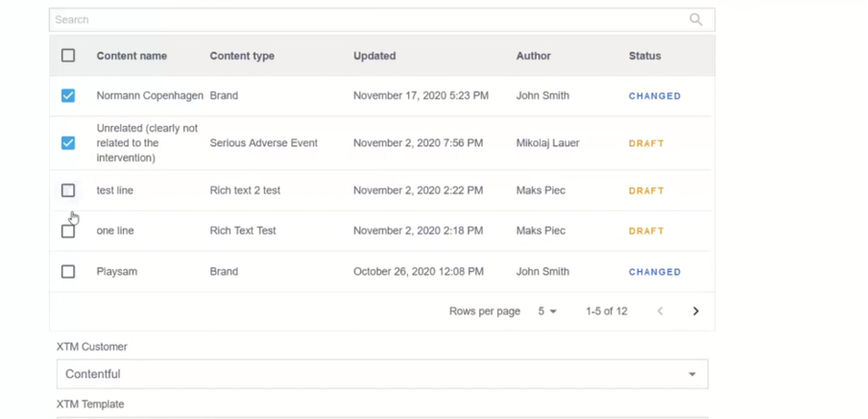Sort by Updated column header

pyautogui.click(x=374, y=56)
